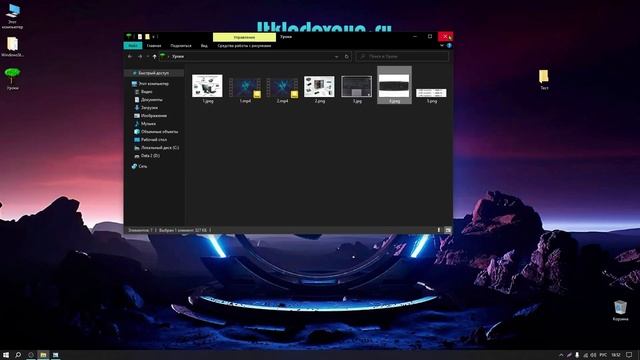
Task: Click the РУС language indicator
Action: (x=603, y=355)
